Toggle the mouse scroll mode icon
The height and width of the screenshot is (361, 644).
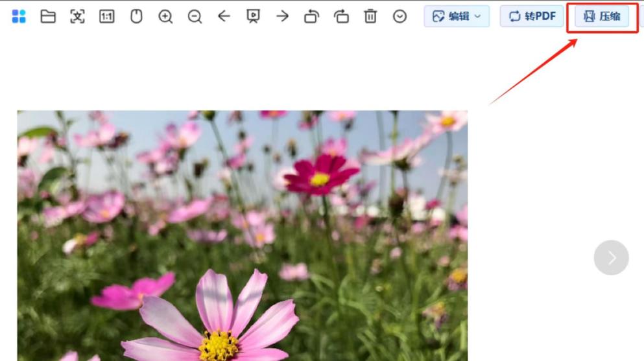pos(136,16)
